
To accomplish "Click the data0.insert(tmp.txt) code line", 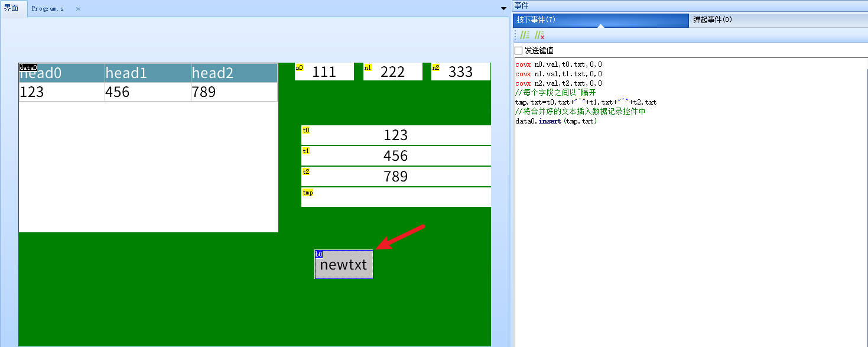I will pyautogui.click(x=556, y=121).
